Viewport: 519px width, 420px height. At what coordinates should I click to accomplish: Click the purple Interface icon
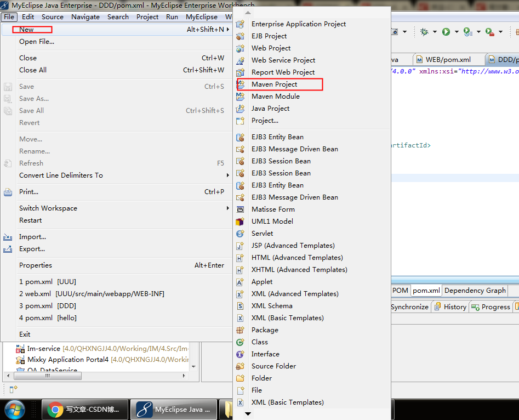click(240, 354)
